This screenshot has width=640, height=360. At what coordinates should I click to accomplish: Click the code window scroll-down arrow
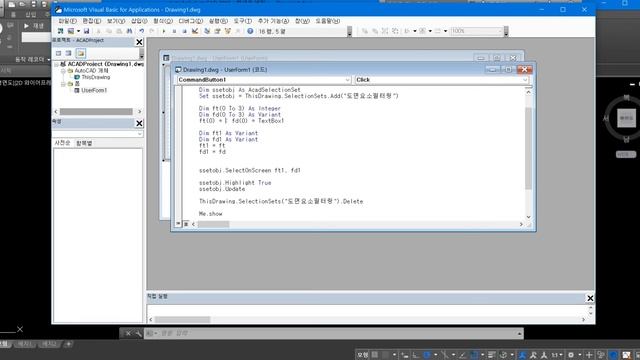click(x=529, y=217)
